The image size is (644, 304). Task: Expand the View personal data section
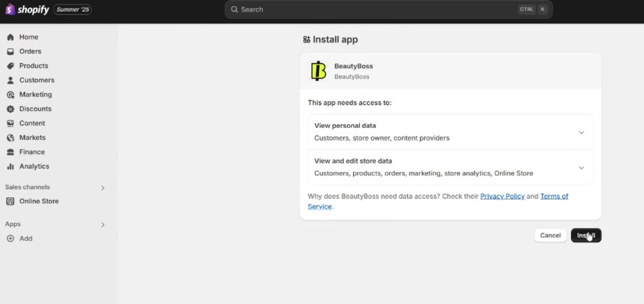(581, 133)
